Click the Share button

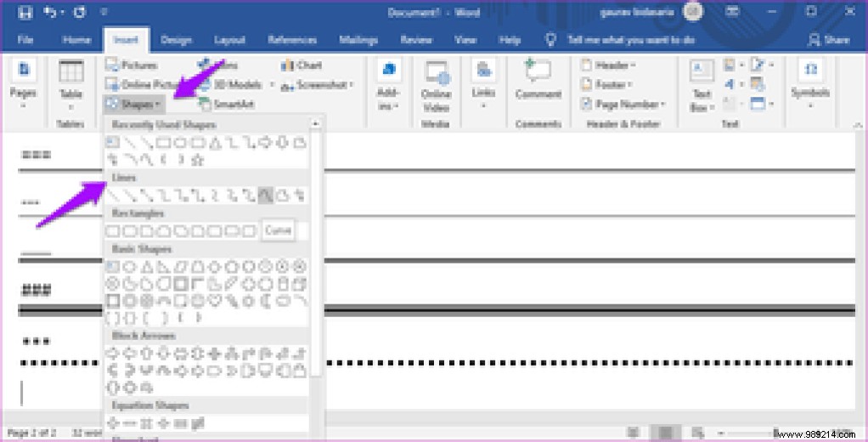point(829,40)
